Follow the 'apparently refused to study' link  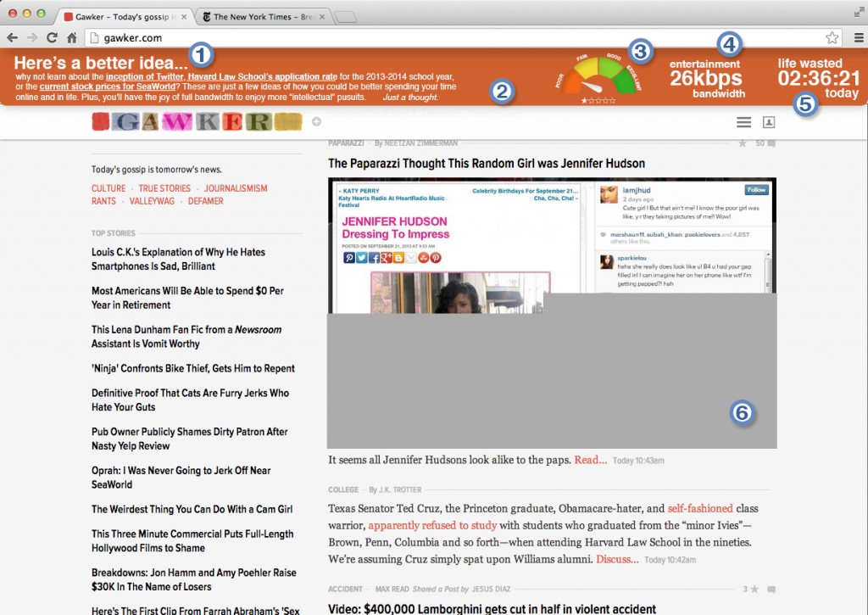click(432, 525)
